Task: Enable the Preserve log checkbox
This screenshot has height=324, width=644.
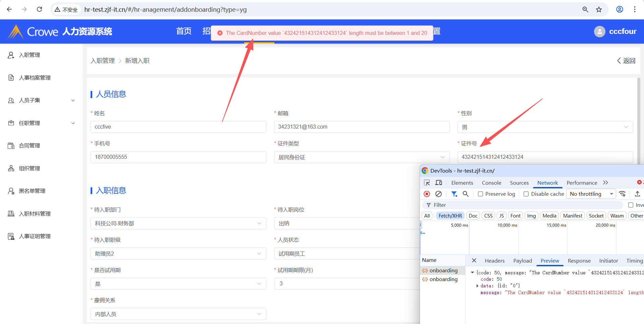Action: click(480, 194)
